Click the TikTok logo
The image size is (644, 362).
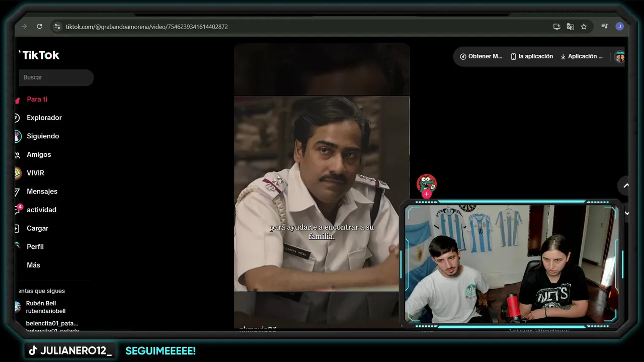point(39,55)
